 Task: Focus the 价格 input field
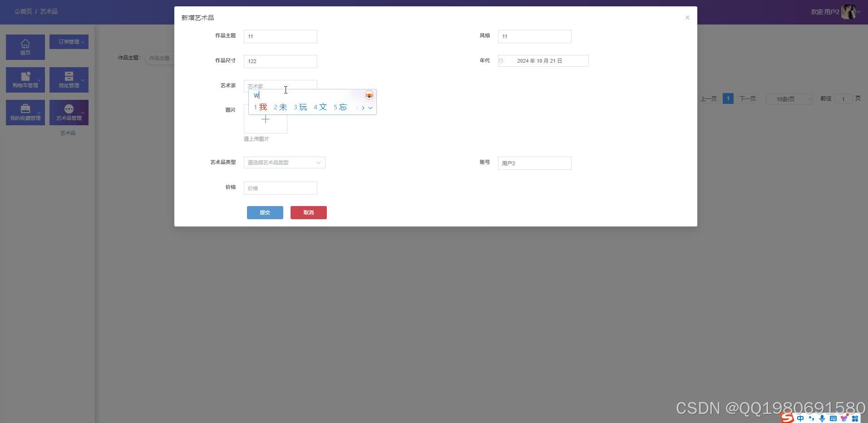(x=281, y=188)
